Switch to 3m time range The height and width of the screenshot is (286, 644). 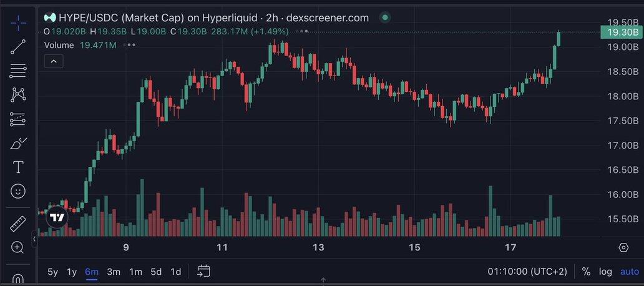[114, 272]
